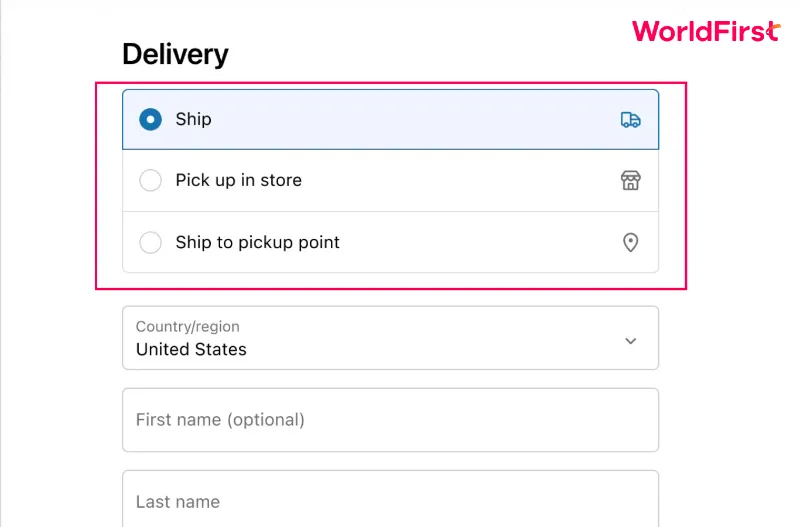Click the Country/region field label
The image size is (800, 527).
click(x=187, y=327)
